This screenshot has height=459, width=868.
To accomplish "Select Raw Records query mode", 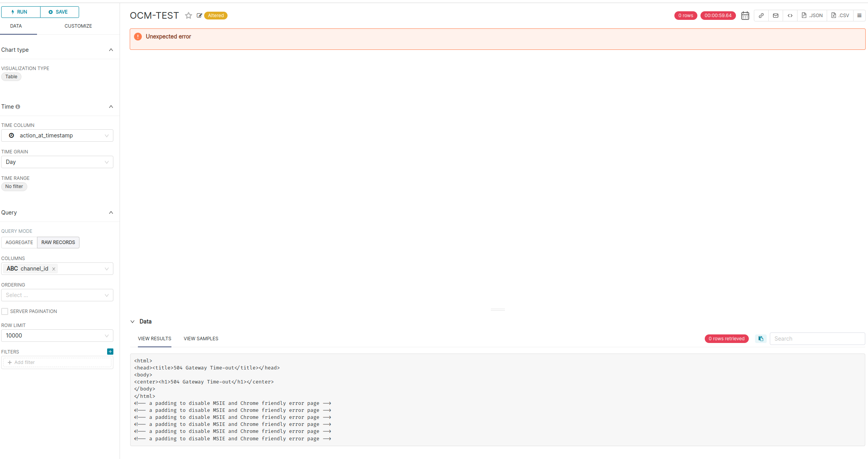I will click(58, 242).
